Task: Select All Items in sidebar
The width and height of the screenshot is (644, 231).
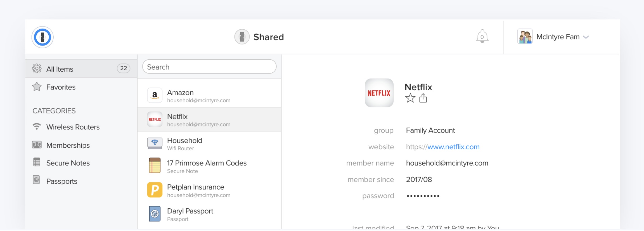Action: tap(81, 69)
